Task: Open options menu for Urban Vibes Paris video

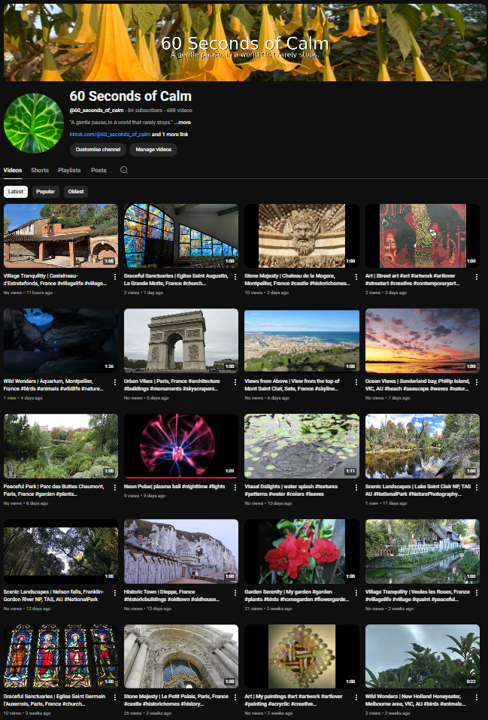Action: 235,382
